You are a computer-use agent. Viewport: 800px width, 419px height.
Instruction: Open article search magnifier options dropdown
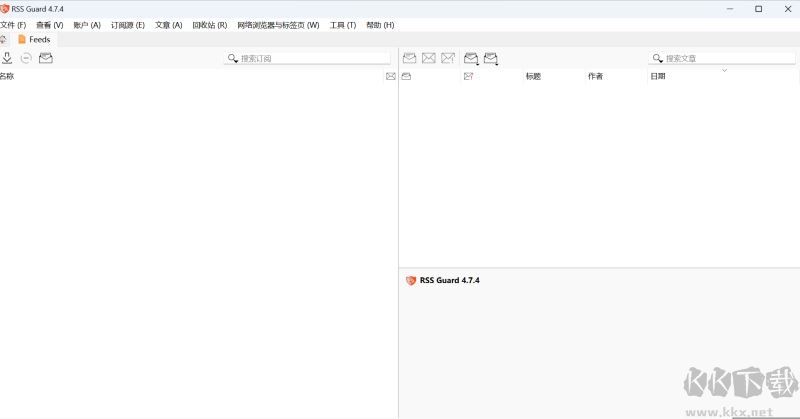point(658,59)
